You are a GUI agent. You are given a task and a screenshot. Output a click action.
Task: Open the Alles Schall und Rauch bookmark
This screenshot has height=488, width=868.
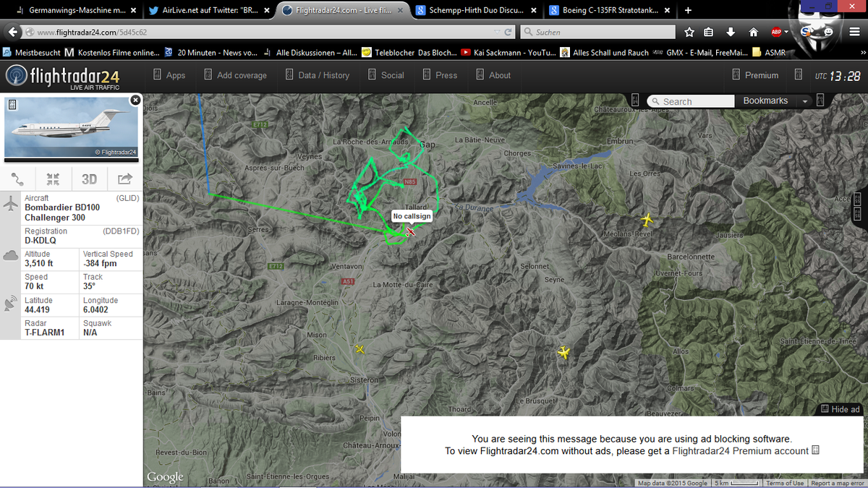click(x=603, y=53)
